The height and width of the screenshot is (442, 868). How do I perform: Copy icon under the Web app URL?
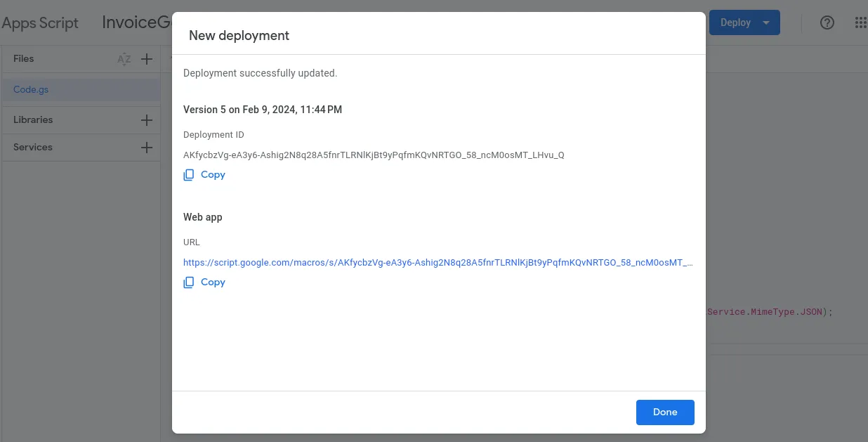189,282
